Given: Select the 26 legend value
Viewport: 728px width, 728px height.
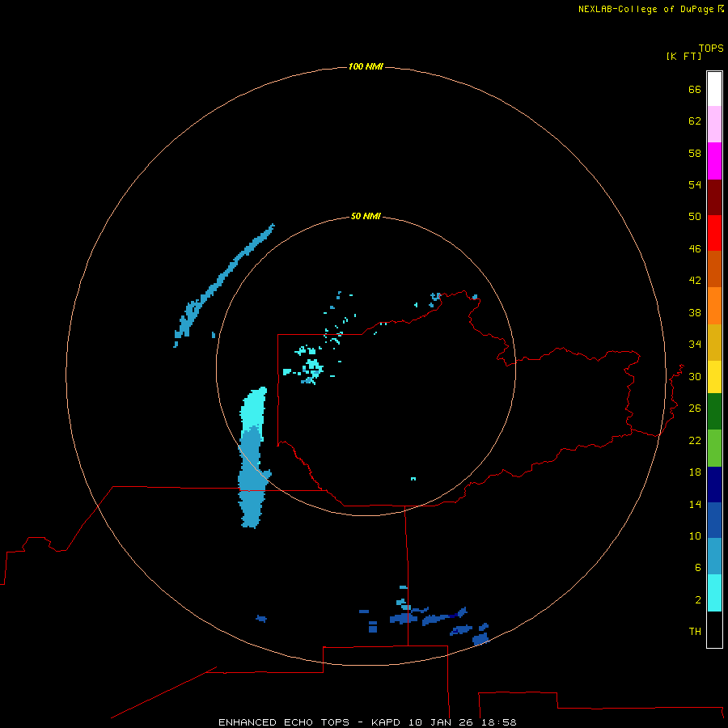Looking at the screenshot, I should coord(695,408).
